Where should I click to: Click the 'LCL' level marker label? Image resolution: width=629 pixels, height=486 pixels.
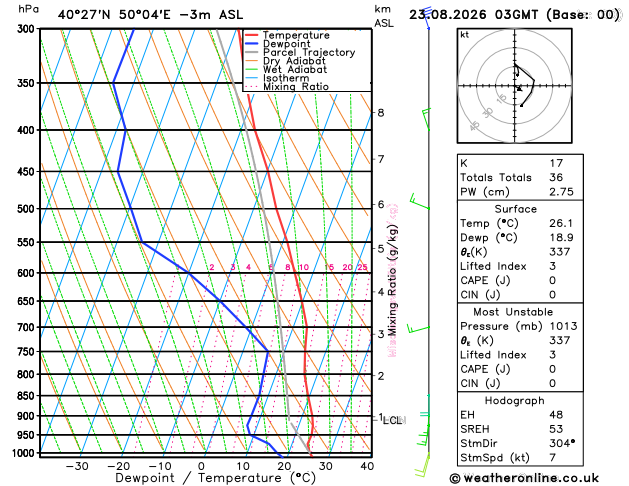coord(392,420)
